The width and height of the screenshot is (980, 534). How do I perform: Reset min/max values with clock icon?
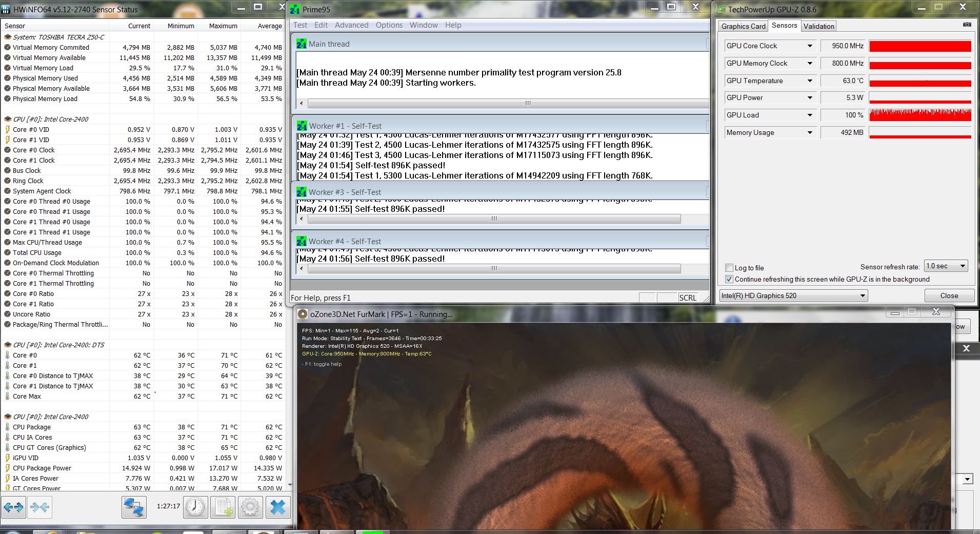click(x=195, y=507)
